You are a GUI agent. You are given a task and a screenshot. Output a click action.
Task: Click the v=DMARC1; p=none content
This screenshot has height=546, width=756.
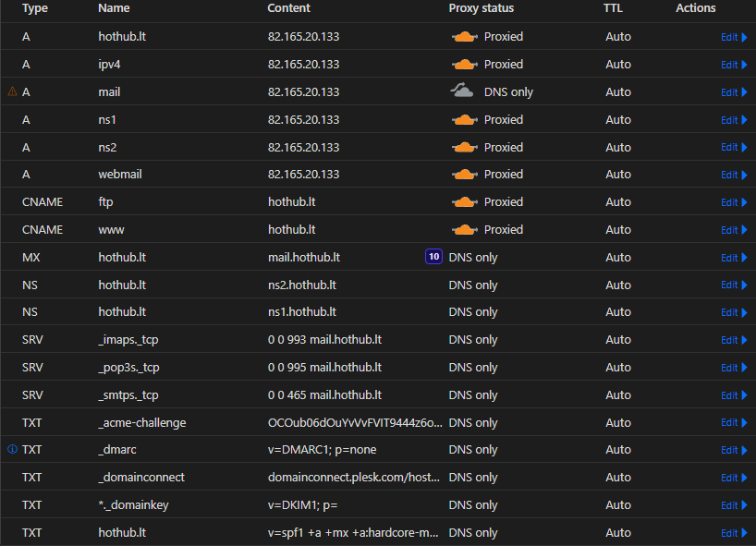coord(322,450)
